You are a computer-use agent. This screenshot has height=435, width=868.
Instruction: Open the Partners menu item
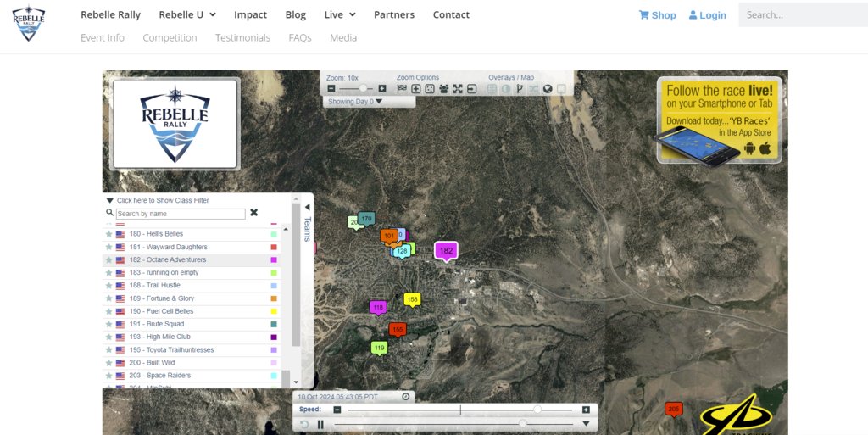pos(394,15)
